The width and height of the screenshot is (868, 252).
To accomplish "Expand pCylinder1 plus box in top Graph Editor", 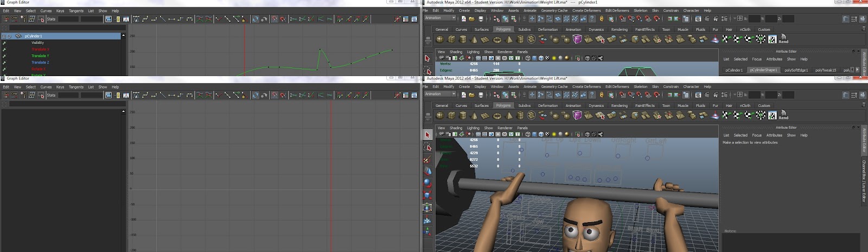I will [4, 36].
